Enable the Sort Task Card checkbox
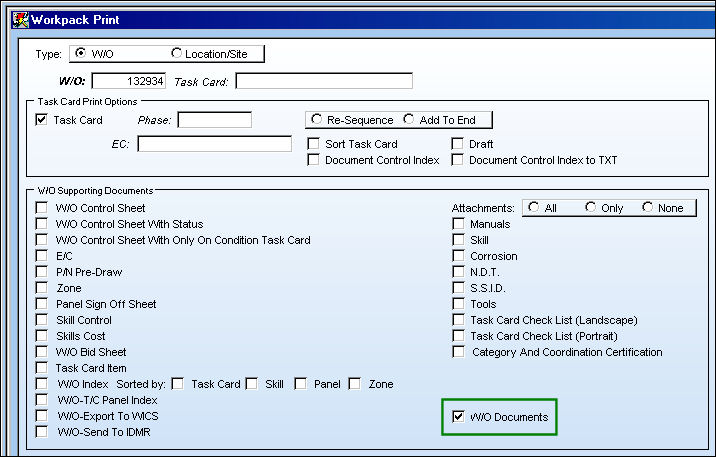The image size is (716, 457). [x=313, y=144]
